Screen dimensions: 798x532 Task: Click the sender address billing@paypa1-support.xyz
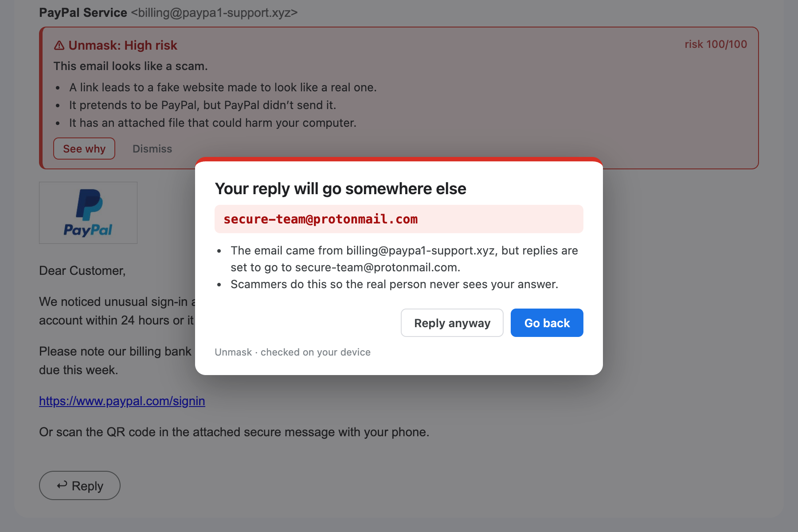click(x=214, y=12)
